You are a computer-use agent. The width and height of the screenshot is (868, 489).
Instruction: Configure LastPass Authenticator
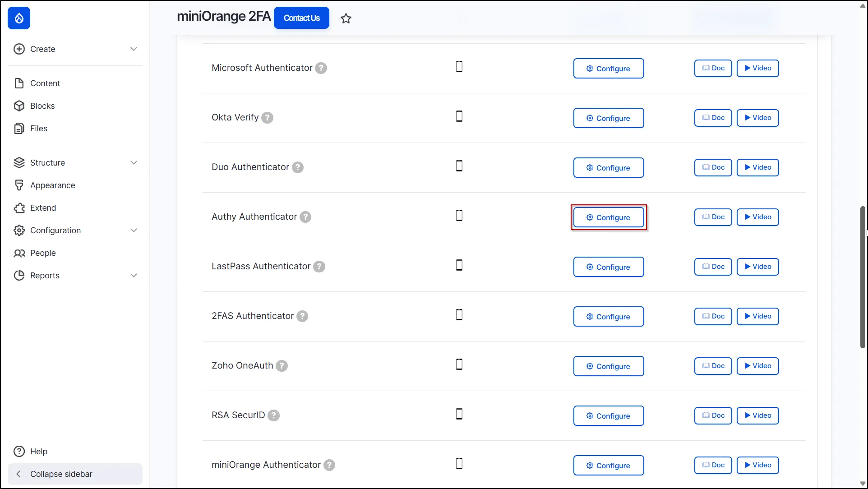click(609, 267)
